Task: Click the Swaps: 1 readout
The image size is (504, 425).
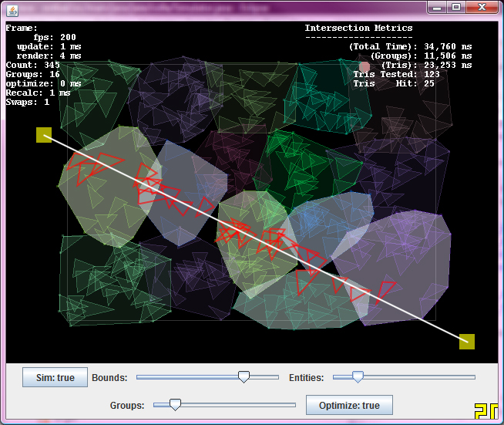Action: pyautogui.click(x=28, y=102)
